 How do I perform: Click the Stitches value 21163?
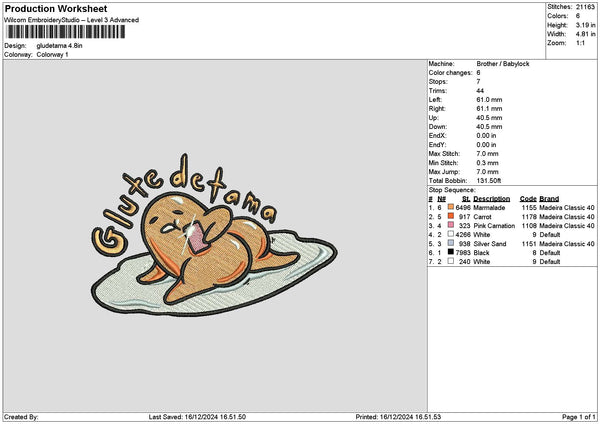[x=585, y=7]
